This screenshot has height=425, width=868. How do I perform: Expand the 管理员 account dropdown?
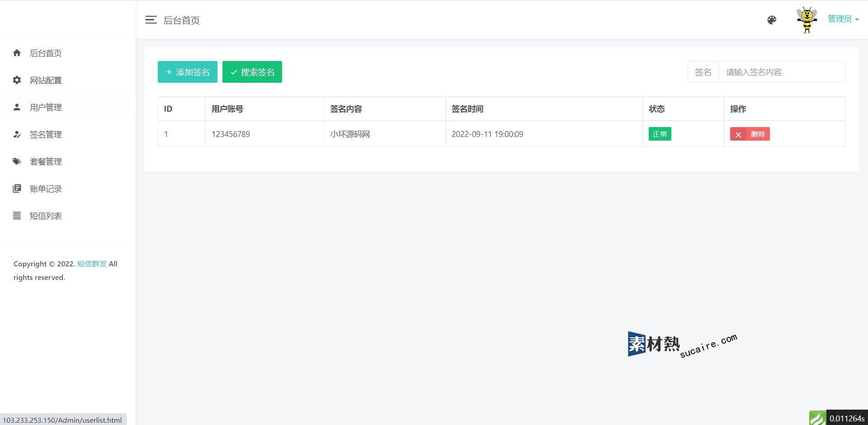(843, 19)
